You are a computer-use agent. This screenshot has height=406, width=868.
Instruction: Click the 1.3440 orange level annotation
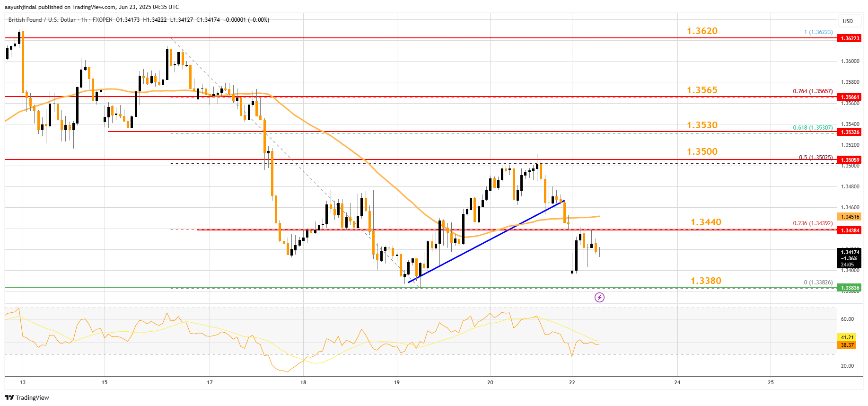coord(706,222)
